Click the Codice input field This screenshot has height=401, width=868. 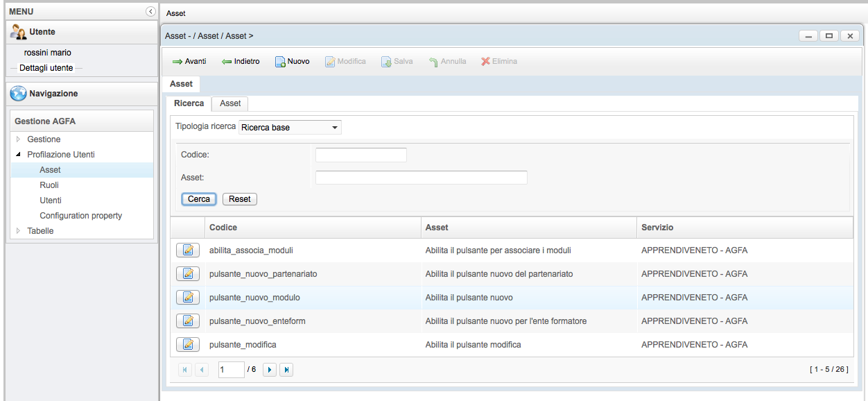coord(361,155)
